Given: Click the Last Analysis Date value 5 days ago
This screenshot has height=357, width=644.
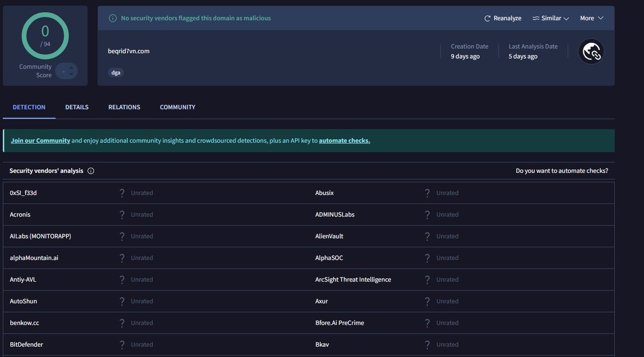Looking at the screenshot, I should pos(523,56).
